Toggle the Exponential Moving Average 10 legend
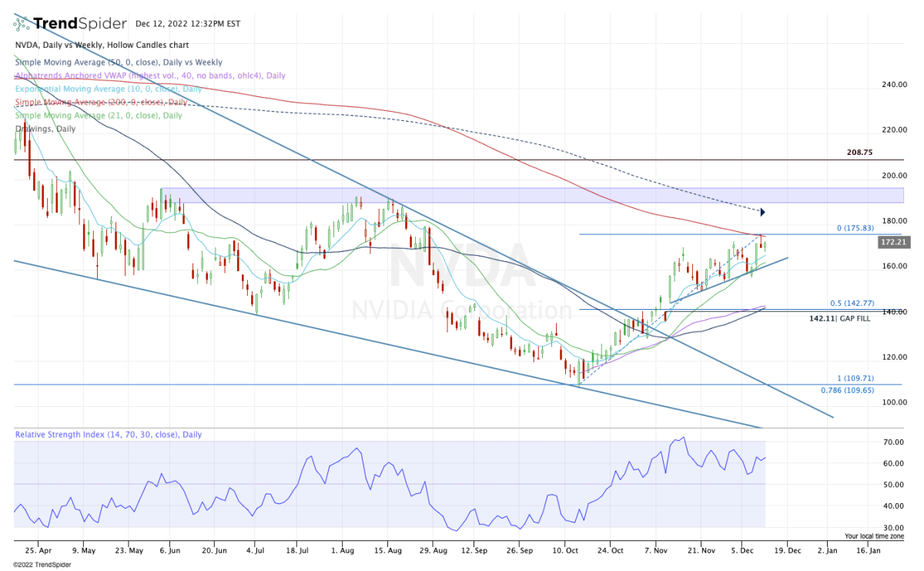This screenshot has width=924, height=571. tap(109, 89)
